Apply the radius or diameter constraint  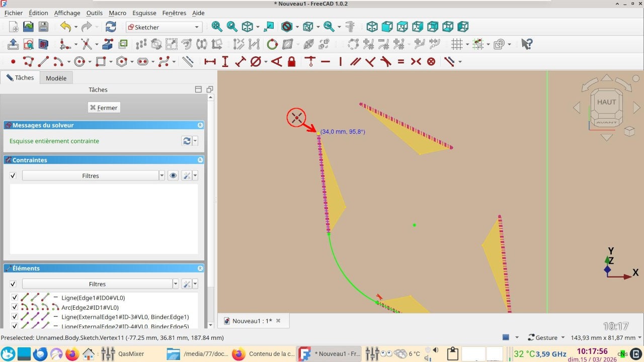(x=256, y=62)
